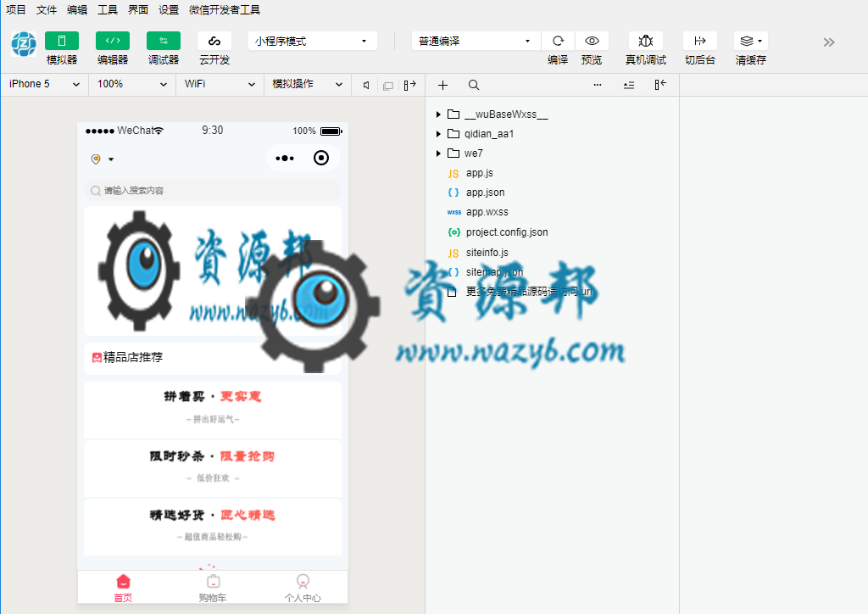Click the mini program close circle button
This screenshot has height=614, width=868.
pyautogui.click(x=321, y=158)
